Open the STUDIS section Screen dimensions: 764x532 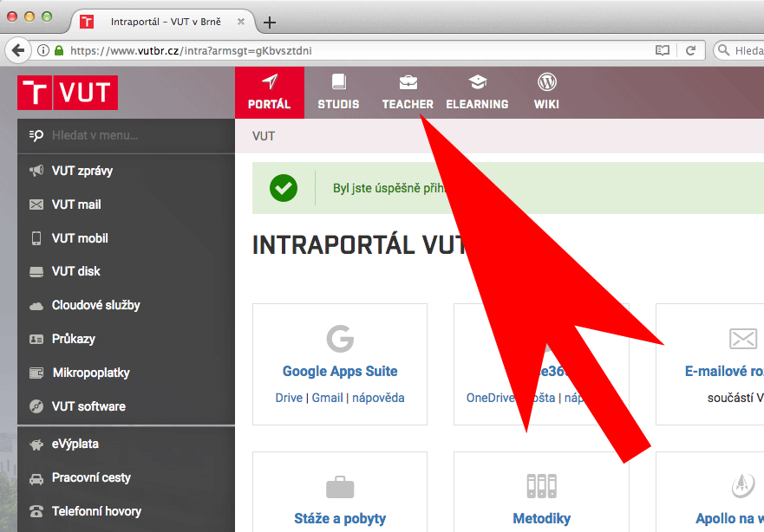coord(338,93)
